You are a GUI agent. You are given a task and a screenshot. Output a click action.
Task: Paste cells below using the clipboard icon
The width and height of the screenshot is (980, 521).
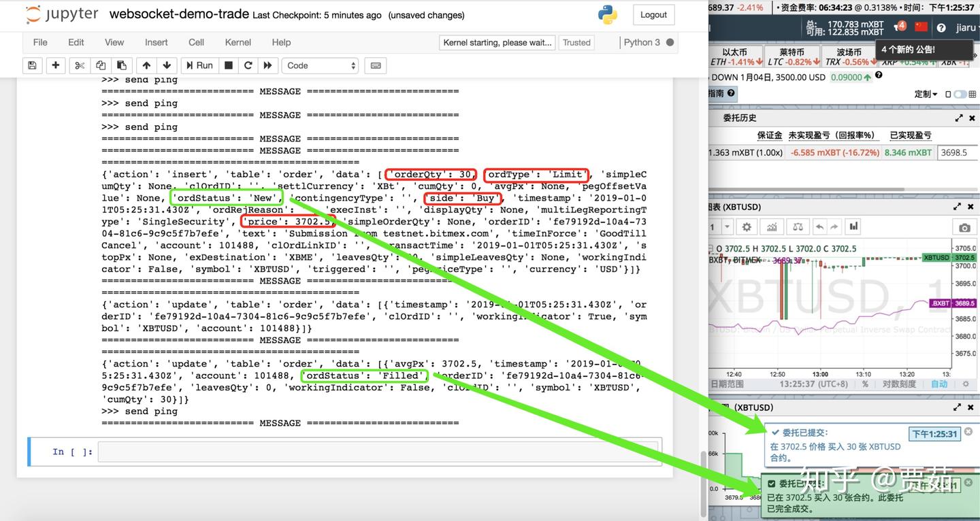tap(122, 65)
